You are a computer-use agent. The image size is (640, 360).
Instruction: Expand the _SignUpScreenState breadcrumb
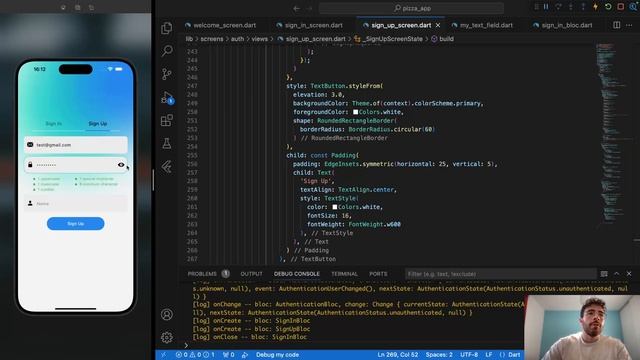click(392, 39)
